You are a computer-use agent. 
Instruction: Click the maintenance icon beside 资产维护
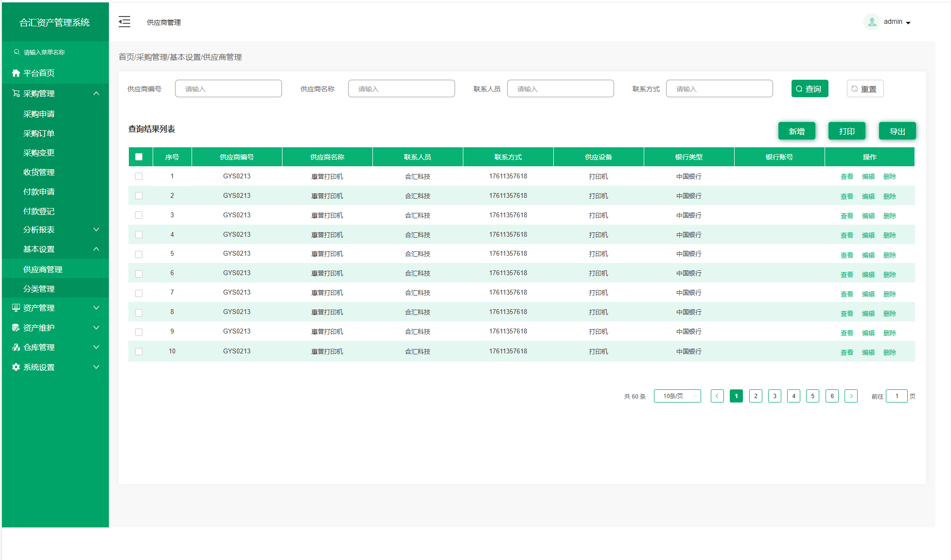click(x=16, y=328)
